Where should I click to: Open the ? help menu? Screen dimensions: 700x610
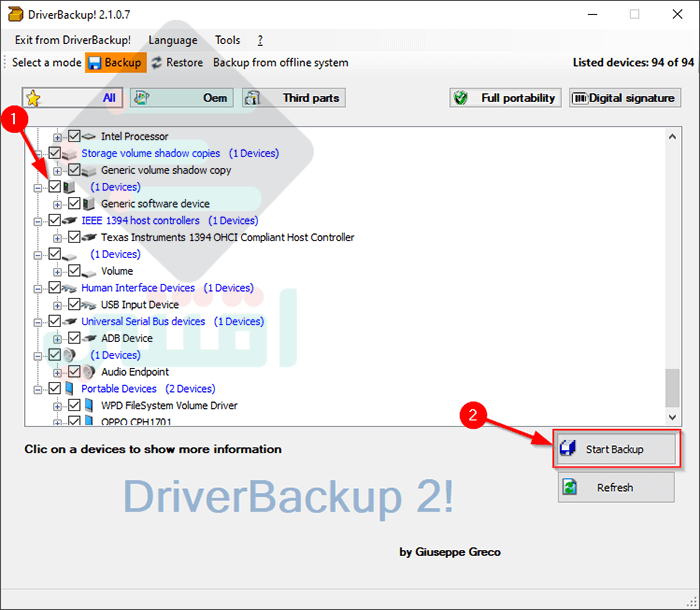click(260, 40)
